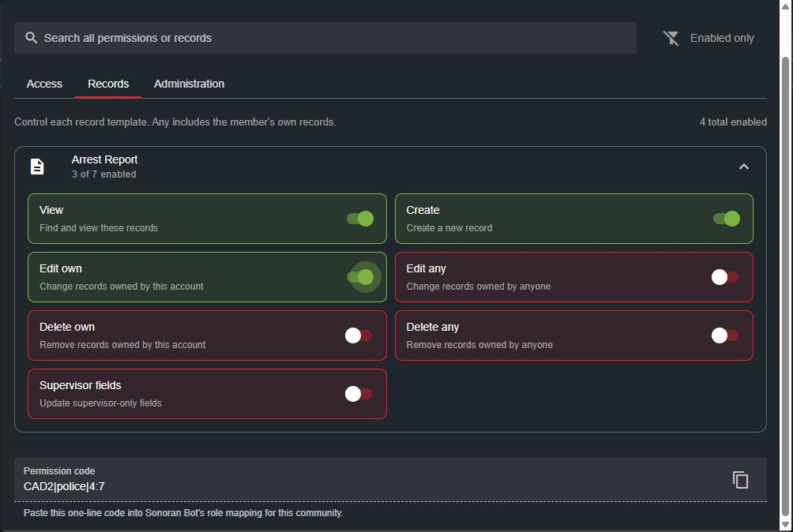Click the search magnifier icon
Screen dimensions: 793x532
pyautogui.click(x=31, y=38)
